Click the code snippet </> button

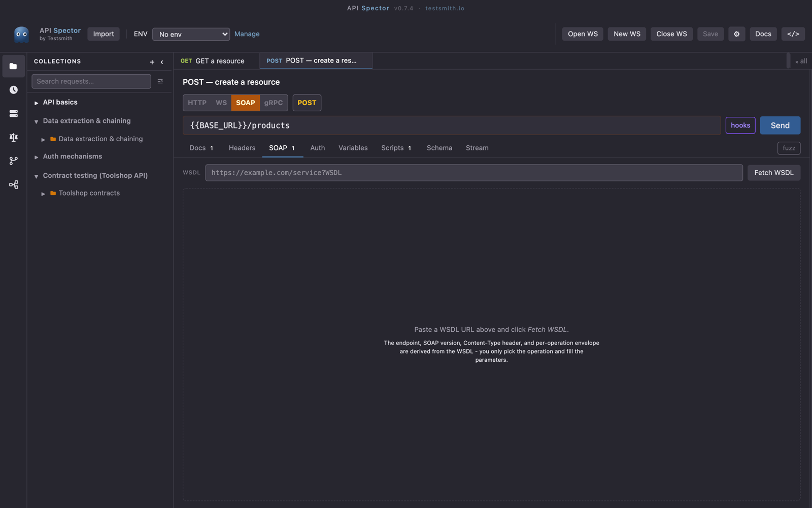click(793, 34)
